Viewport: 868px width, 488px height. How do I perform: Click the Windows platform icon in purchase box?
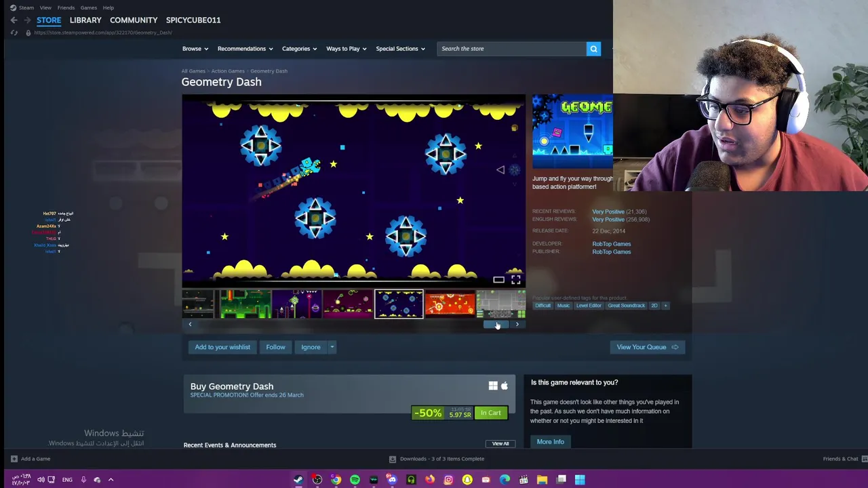[x=493, y=386]
